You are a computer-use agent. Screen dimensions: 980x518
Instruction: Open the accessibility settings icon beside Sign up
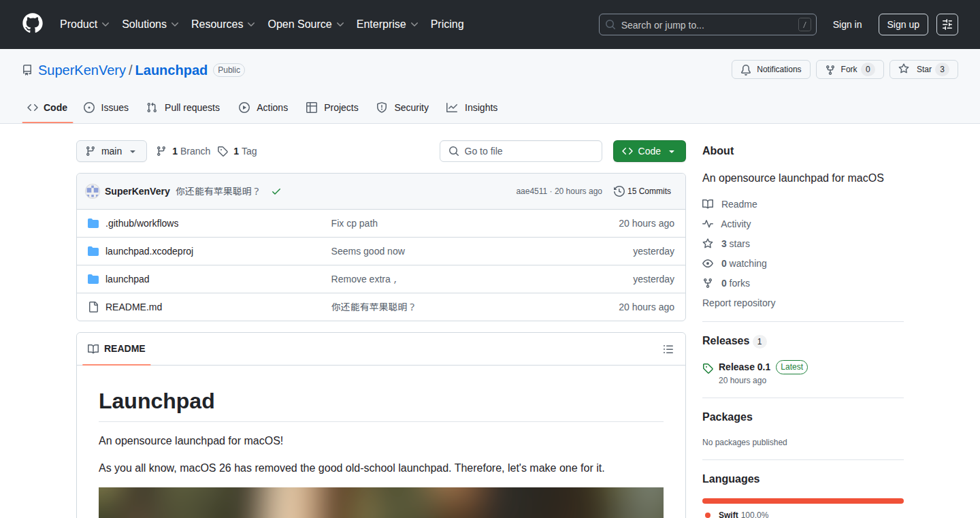pyautogui.click(x=947, y=25)
